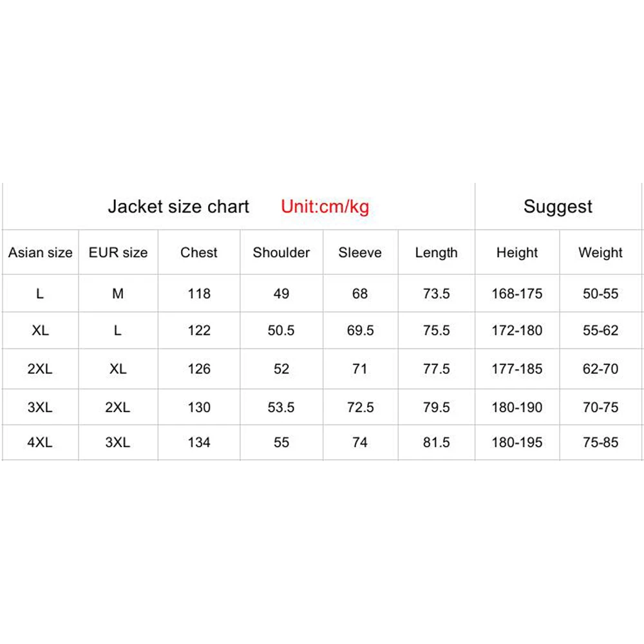Click the chest value 118
The height and width of the screenshot is (644, 644).
tap(199, 294)
